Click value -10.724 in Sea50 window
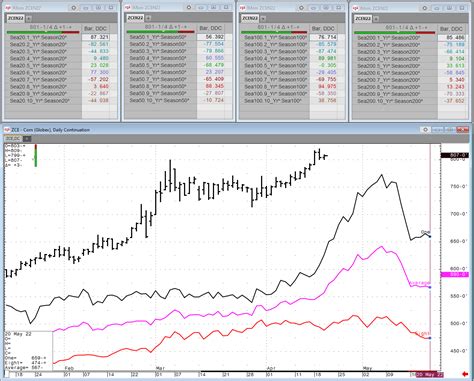 click(x=215, y=100)
